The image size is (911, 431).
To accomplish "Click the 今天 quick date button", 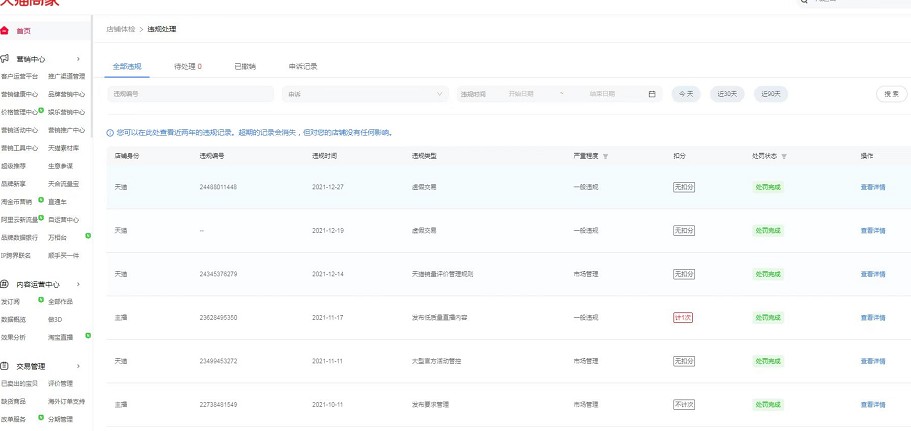I will (x=686, y=94).
